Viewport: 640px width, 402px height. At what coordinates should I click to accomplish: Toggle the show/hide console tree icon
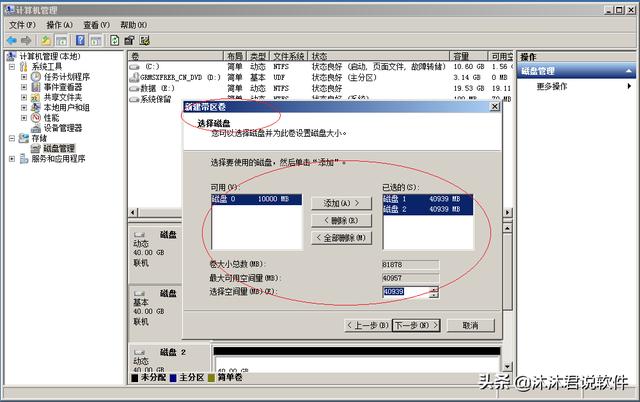pos(61,40)
